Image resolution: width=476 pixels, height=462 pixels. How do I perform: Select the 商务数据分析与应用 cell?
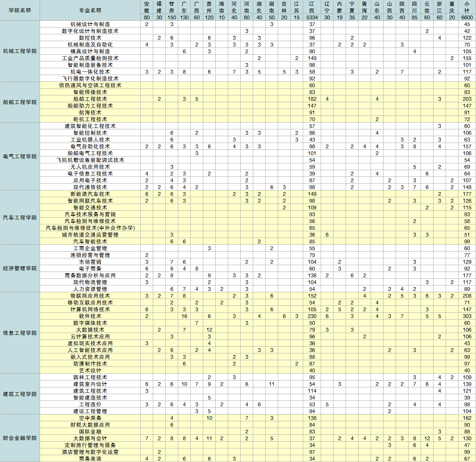(90, 275)
